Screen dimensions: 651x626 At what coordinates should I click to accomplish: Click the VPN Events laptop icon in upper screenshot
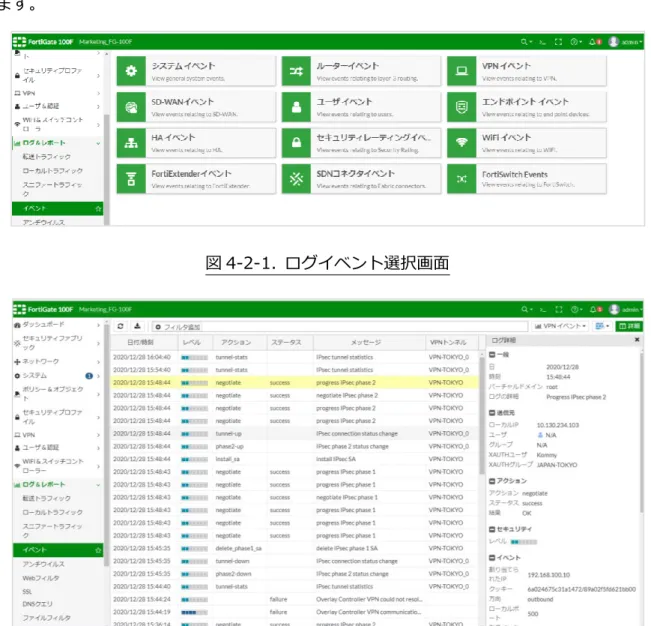point(461,71)
